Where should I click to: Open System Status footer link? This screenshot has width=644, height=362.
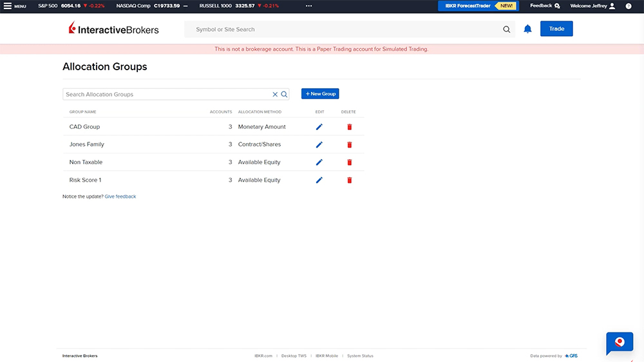[360, 356]
